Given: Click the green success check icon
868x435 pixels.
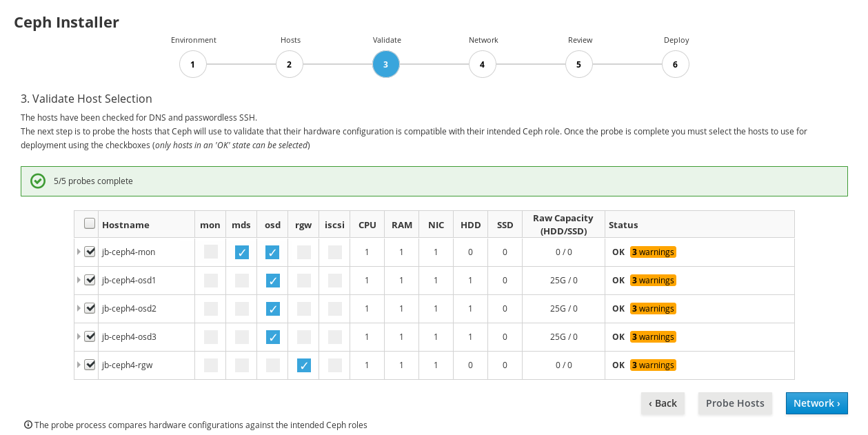Looking at the screenshot, I should (38, 181).
